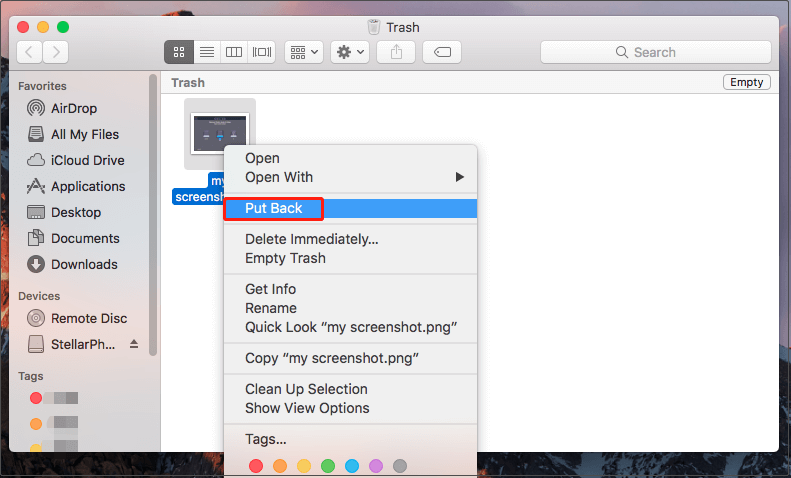Open Downloads in the sidebar
791x478 pixels.
tap(72, 264)
